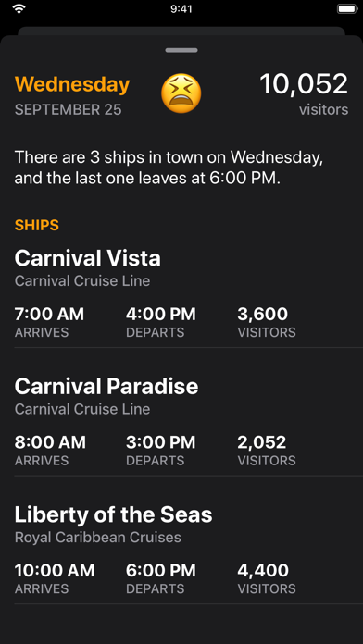Tap the ships-in-town summary text
Image resolution: width=363 pixels, height=644 pixels.
[x=169, y=167]
